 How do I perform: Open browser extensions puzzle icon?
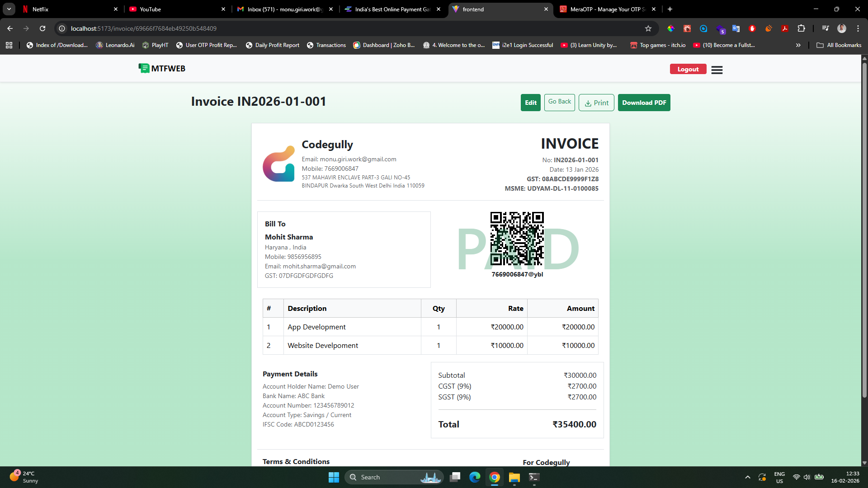click(x=801, y=28)
